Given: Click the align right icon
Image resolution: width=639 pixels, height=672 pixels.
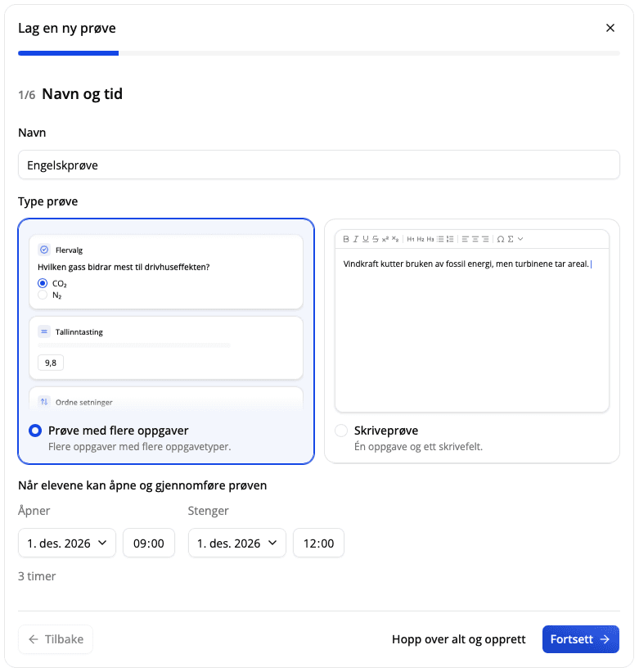Looking at the screenshot, I should (485, 239).
